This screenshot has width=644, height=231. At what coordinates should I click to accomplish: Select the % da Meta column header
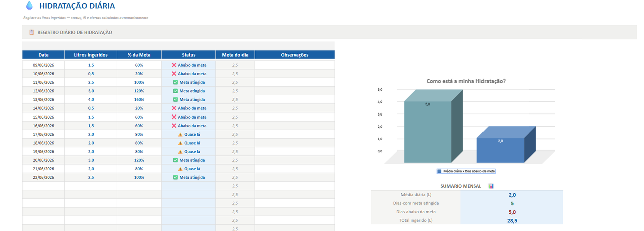point(139,55)
